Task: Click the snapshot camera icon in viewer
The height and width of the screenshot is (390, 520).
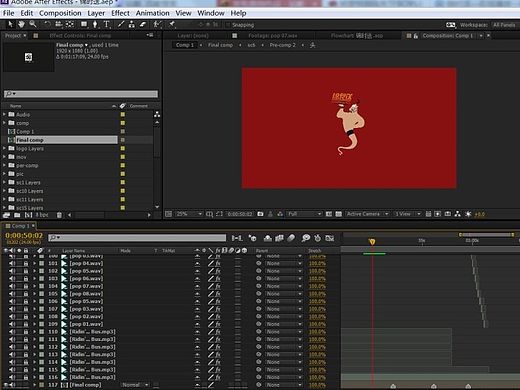Action: click(260, 214)
